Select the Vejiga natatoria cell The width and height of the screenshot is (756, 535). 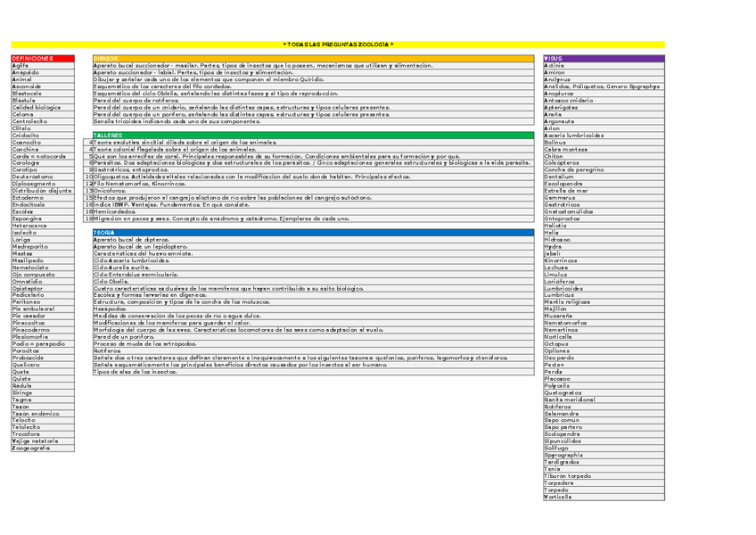click(x=37, y=440)
